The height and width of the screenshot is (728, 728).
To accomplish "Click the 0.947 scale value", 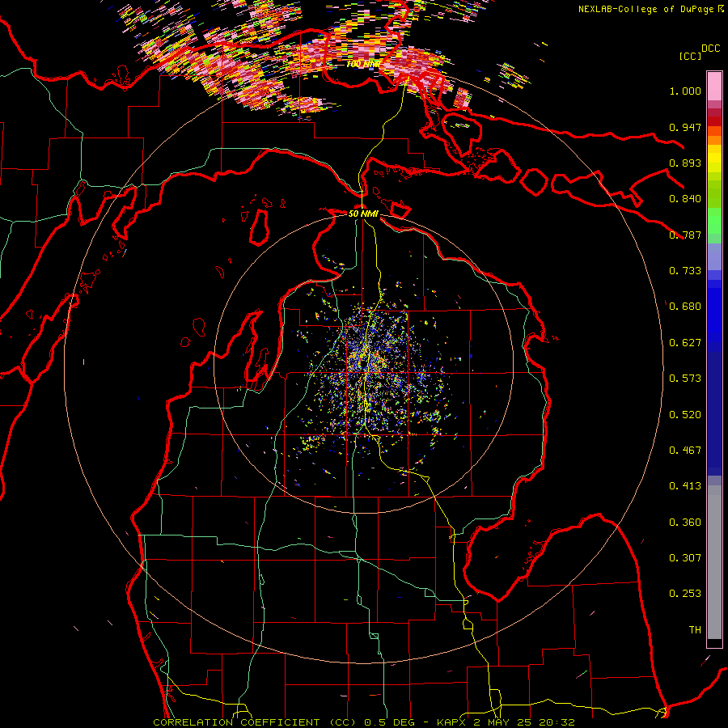I will [685, 127].
